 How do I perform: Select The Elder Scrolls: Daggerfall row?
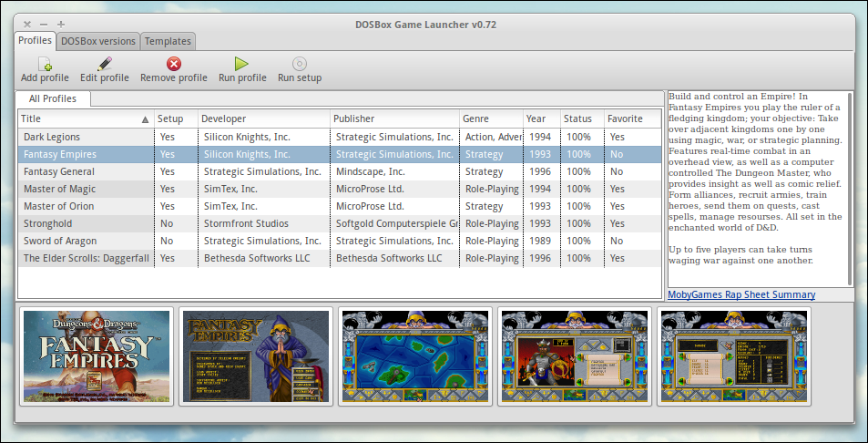(x=340, y=258)
